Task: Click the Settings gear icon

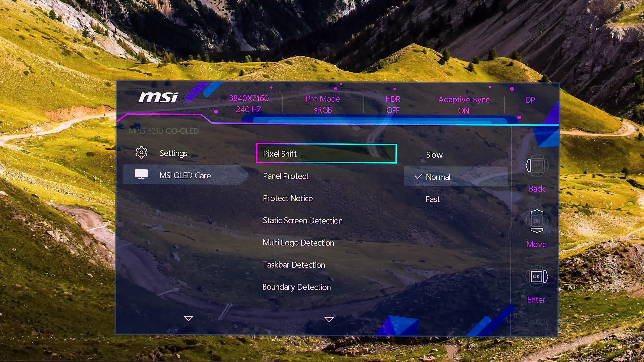Action: point(141,152)
